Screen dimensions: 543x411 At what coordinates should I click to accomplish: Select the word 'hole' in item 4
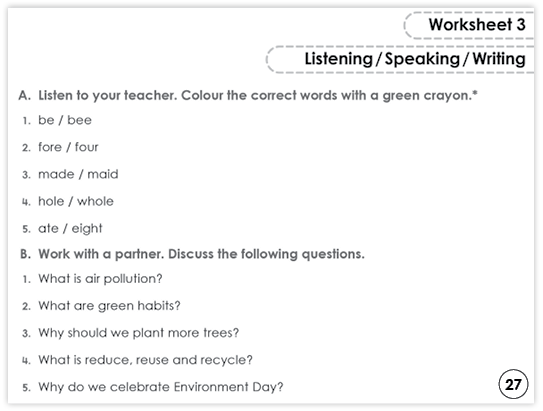pyautogui.click(x=51, y=201)
